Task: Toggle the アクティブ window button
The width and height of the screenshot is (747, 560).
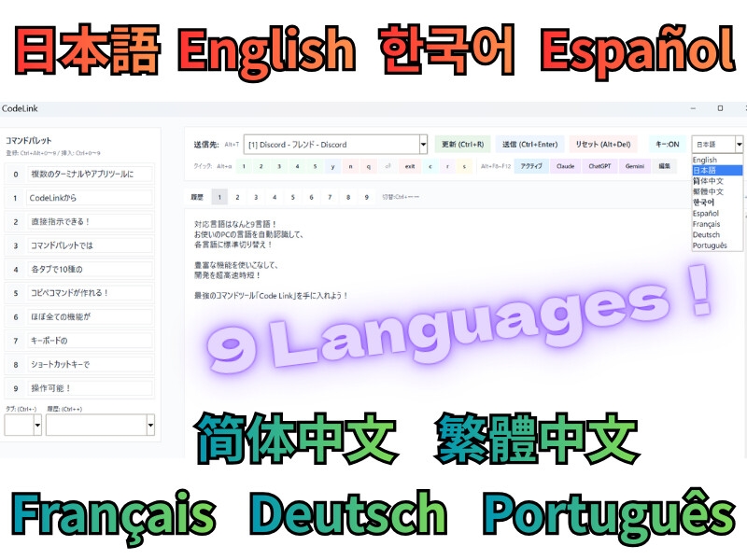Action: tap(530, 166)
